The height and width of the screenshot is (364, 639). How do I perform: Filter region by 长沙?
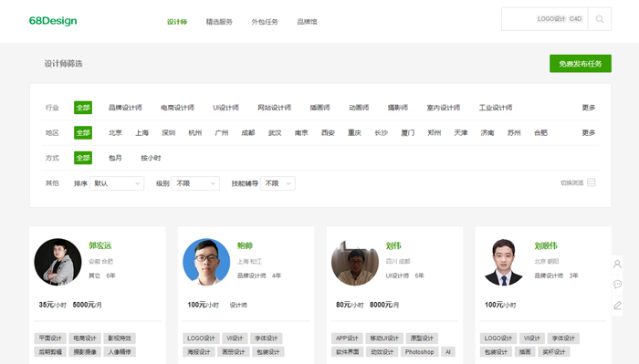click(381, 132)
